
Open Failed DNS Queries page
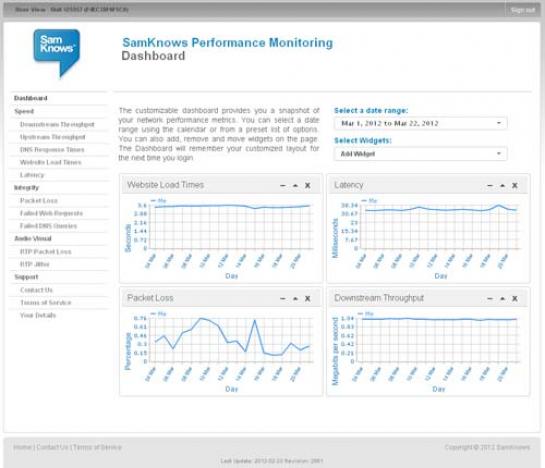click(48, 226)
